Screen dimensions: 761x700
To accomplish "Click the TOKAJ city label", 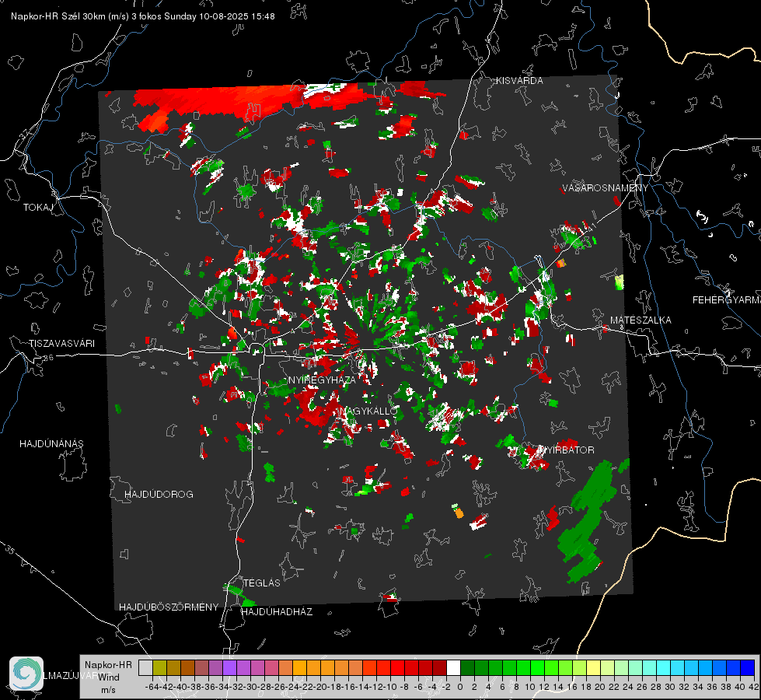I will tap(38, 208).
